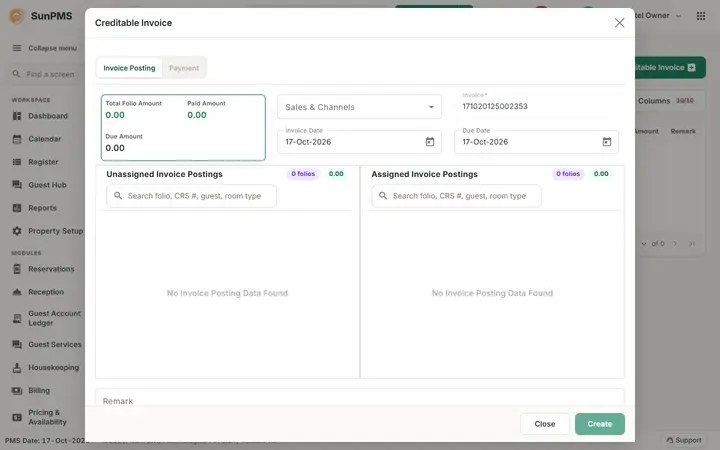Open the Reception module
The width and height of the screenshot is (720, 450).
coord(46,292)
